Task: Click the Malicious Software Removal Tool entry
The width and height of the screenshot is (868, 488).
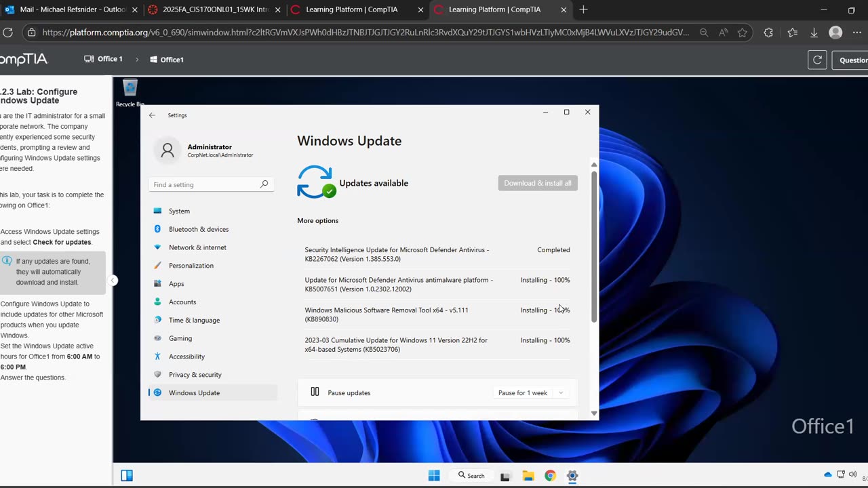Action: pyautogui.click(x=437, y=314)
